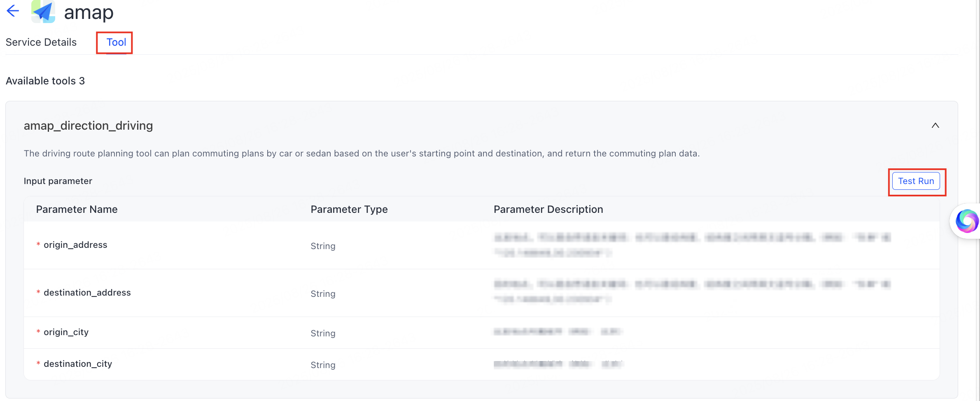Click the blurred description of destination_city
This screenshot has height=401, width=980.
558,364
